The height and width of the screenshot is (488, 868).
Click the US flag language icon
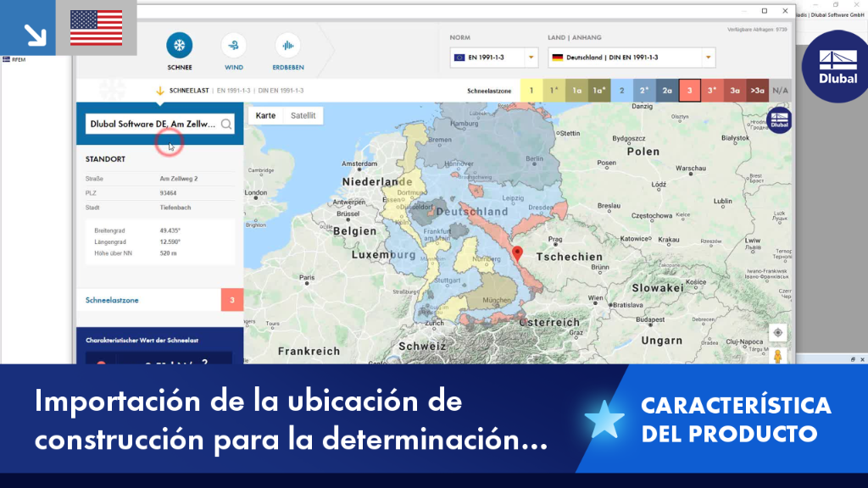[x=97, y=28]
